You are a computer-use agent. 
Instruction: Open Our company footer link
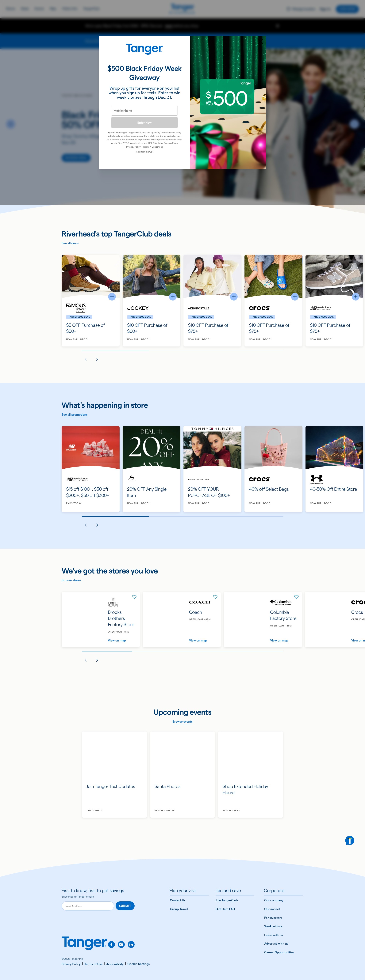click(274, 900)
